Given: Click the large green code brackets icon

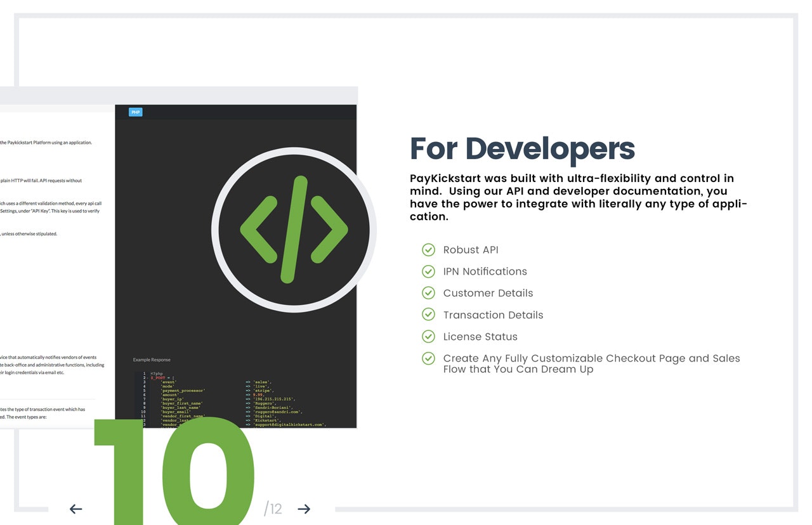Looking at the screenshot, I should pyautogui.click(x=294, y=230).
